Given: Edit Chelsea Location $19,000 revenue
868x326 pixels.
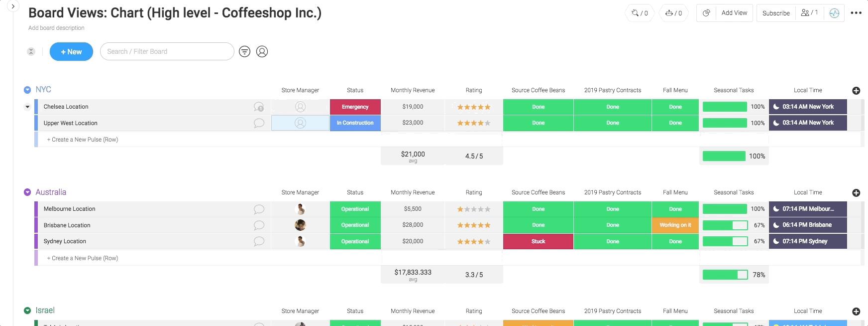Looking at the screenshot, I should click(413, 107).
